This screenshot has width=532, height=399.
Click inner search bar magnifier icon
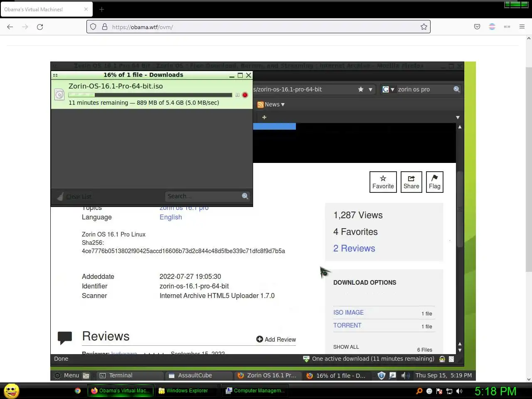tap(456, 89)
